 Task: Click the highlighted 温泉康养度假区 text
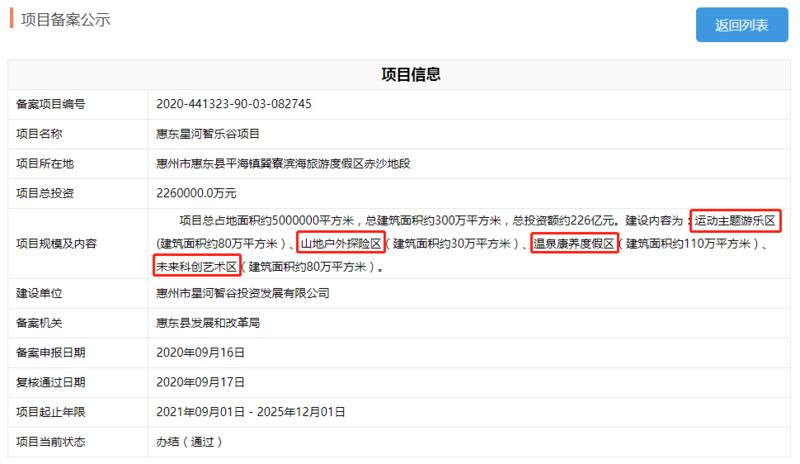(572, 244)
